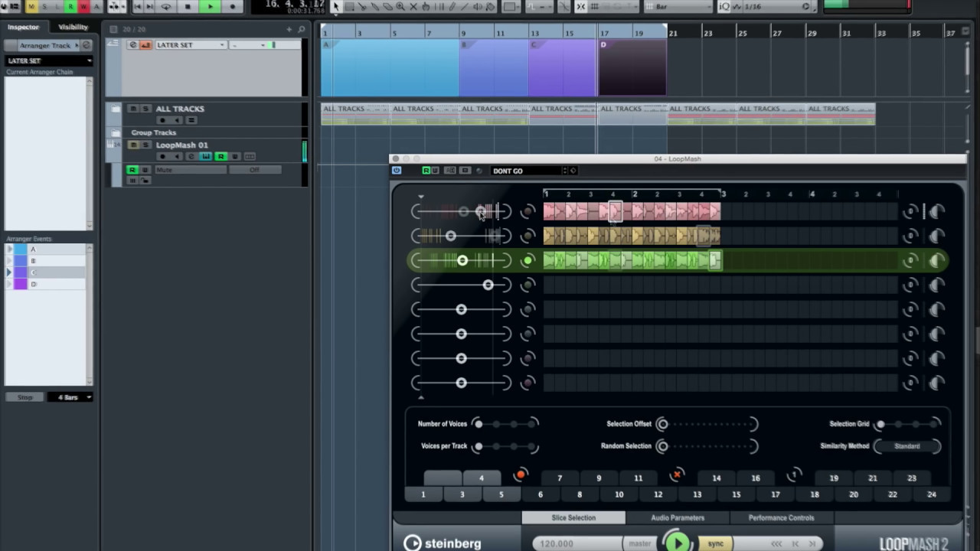This screenshot has height=551, width=980.
Task: Stop playback in the transport bar
Action: (188, 7)
